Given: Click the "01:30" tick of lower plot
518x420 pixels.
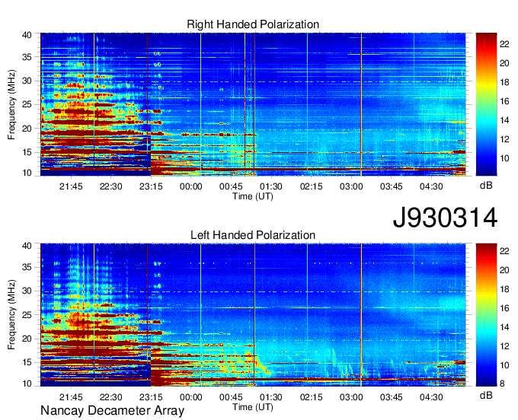Looking at the screenshot, I should pos(271,397).
